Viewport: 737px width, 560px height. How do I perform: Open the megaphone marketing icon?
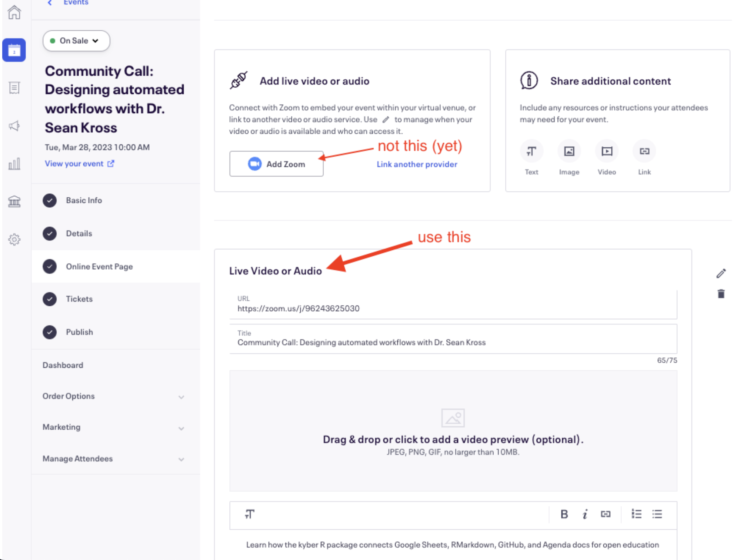pos(14,126)
